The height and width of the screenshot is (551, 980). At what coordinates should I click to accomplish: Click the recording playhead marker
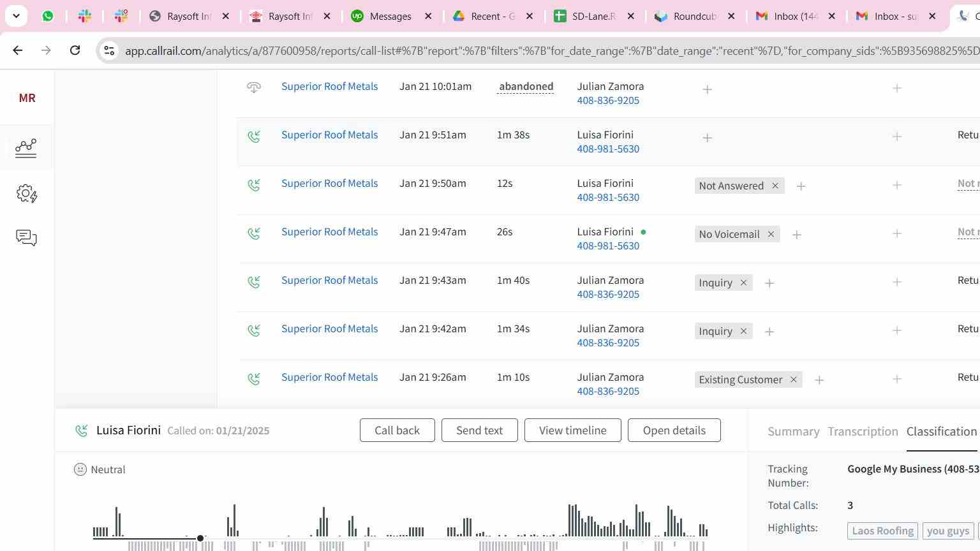[200, 538]
